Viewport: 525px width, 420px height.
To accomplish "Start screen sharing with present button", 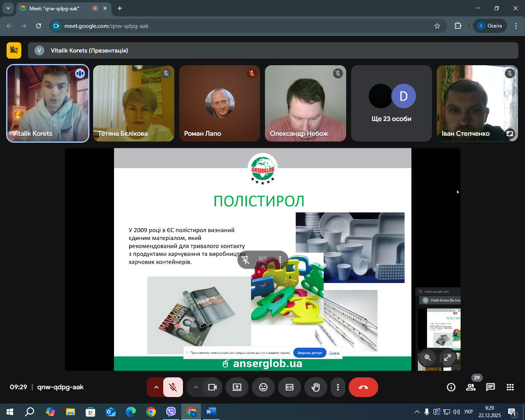I will coord(237,387).
